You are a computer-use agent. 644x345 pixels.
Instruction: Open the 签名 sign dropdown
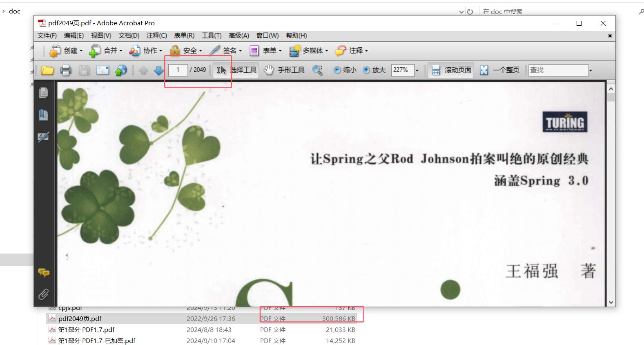point(225,51)
